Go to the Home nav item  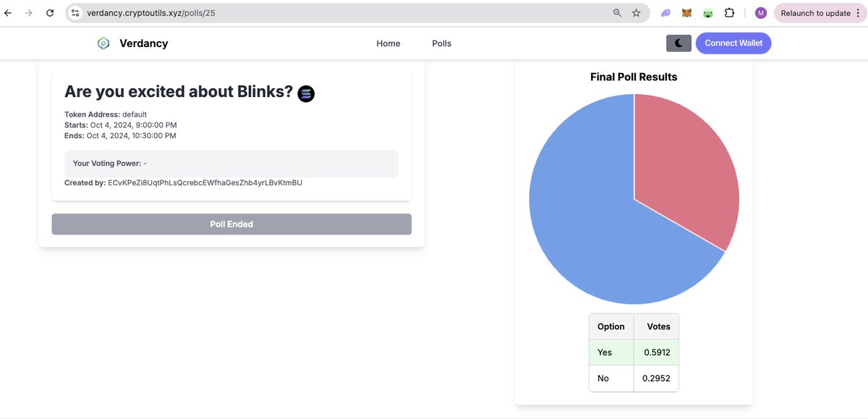[x=388, y=43]
